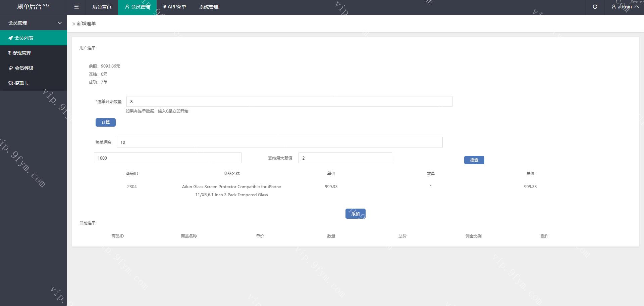The height and width of the screenshot is (306, 644).
Task: Click the key icon beside 会员等级
Action: (11, 68)
